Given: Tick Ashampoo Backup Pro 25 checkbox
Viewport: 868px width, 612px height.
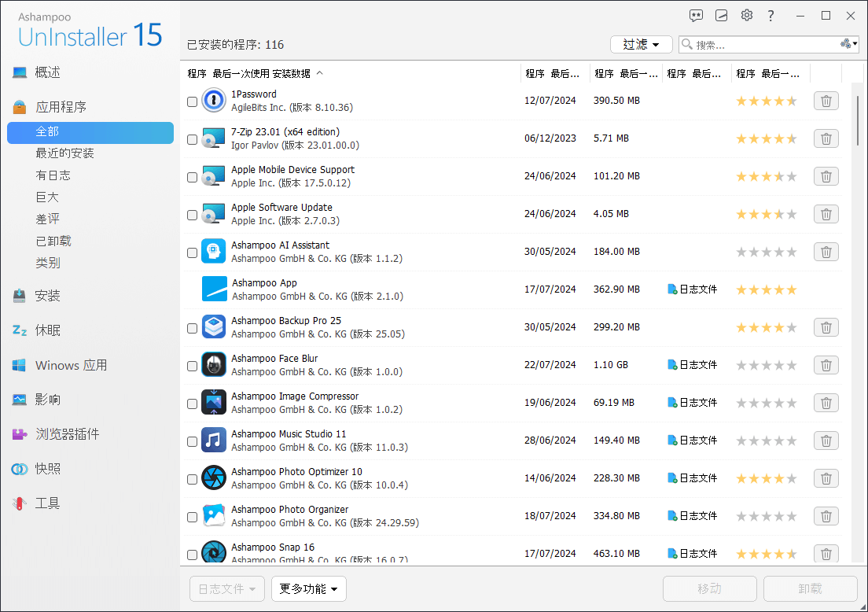Looking at the screenshot, I should point(192,328).
